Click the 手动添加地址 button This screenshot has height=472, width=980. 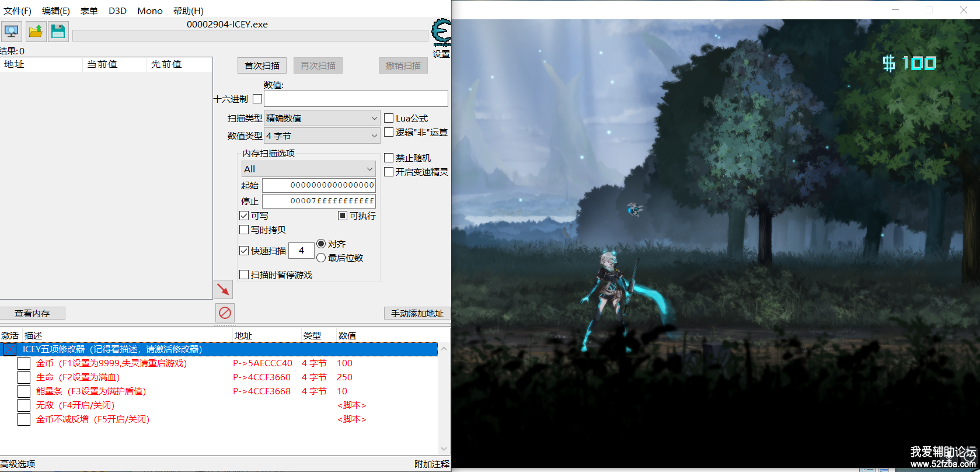pyautogui.click(x=417, y=313)
